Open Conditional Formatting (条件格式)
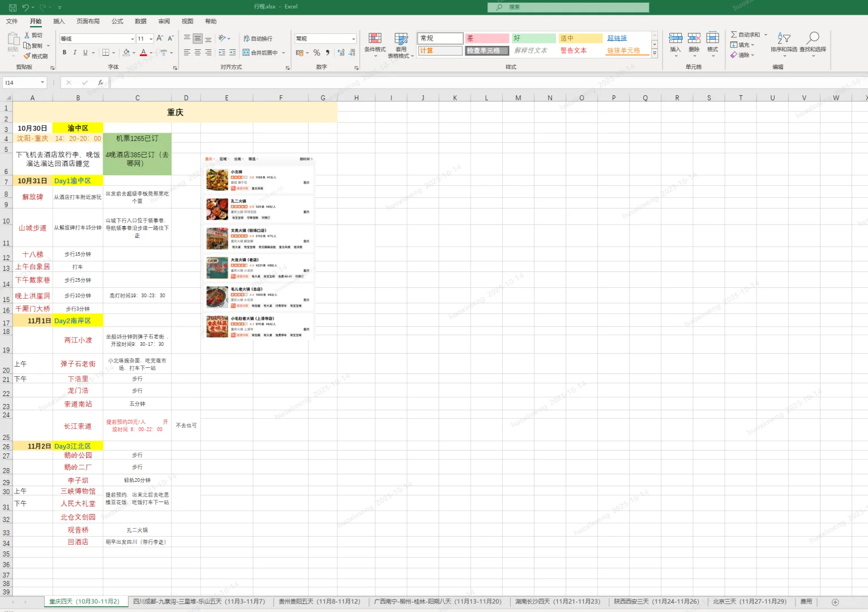This screenshot has height=612, width=868. 375,45
